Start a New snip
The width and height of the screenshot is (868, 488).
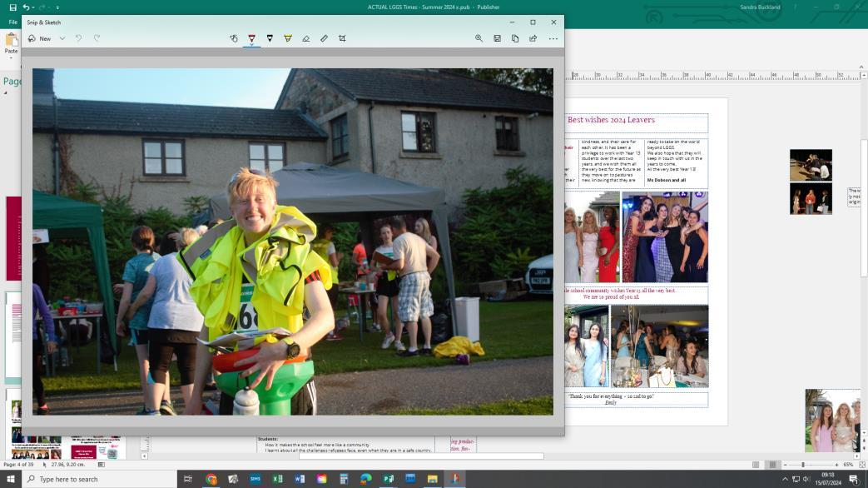pyautogui.click(x=40, y=38)
